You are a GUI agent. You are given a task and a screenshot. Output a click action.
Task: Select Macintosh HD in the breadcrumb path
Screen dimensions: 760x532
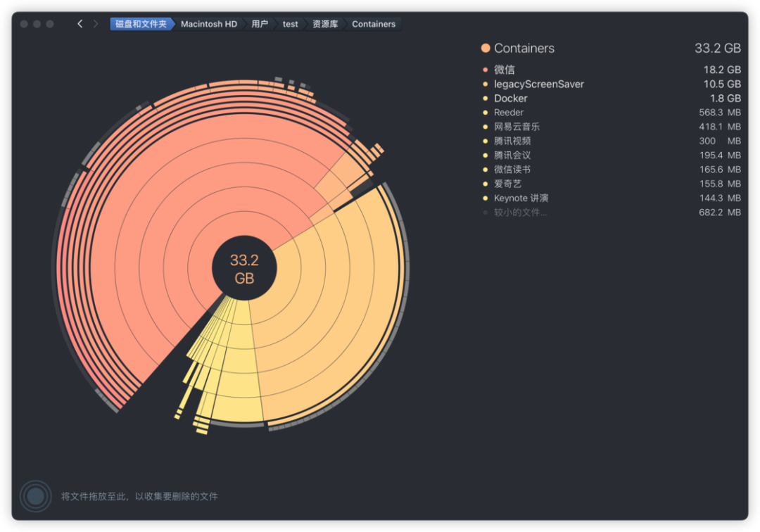(209, 23)
